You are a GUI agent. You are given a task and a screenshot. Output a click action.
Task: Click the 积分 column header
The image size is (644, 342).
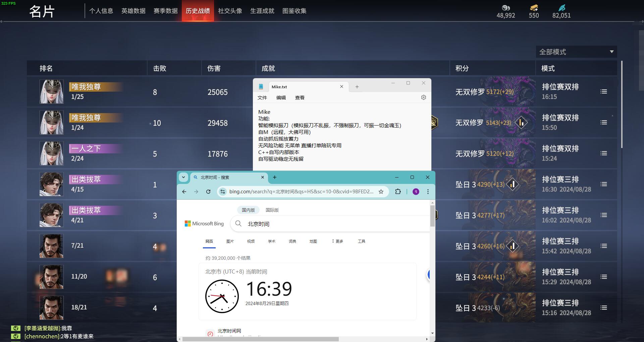click(462, 68)
